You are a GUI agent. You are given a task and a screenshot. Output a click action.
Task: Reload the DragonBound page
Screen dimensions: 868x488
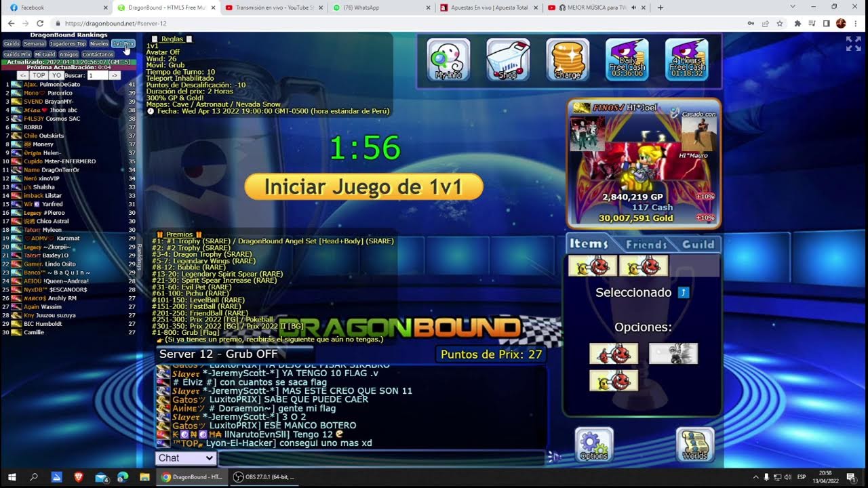(x=40, y=23)
